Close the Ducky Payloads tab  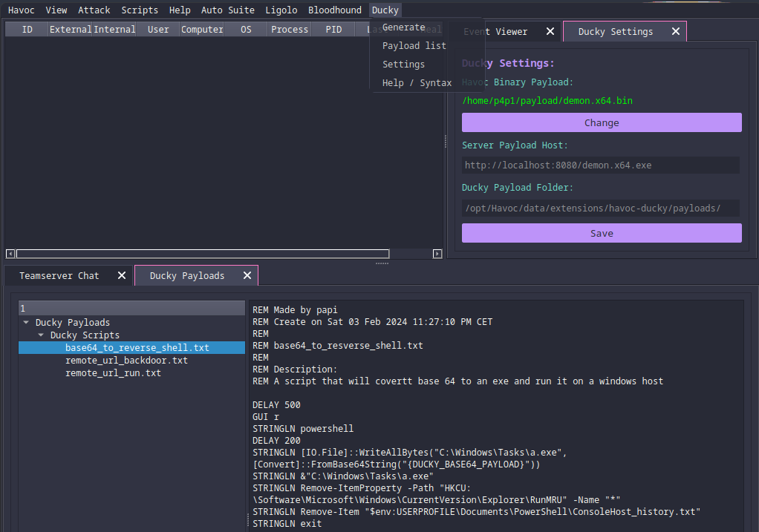click(x=247, y=275)
